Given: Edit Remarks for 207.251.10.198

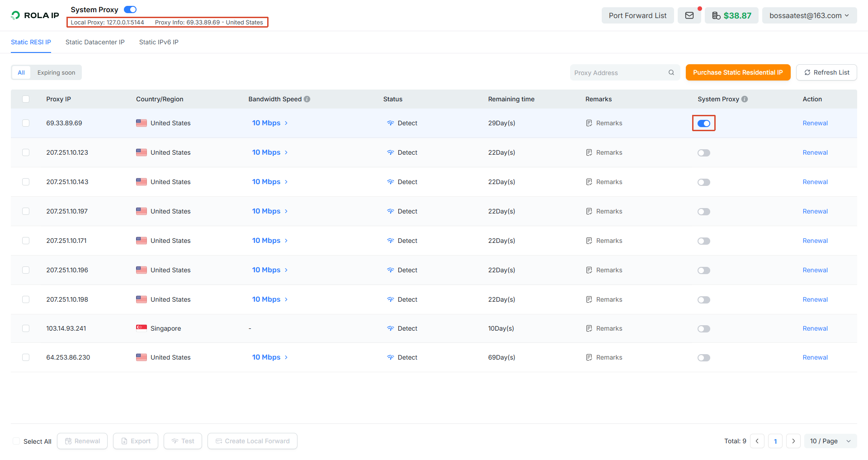Looking at the screenshot, I should (x=604, y=299).
